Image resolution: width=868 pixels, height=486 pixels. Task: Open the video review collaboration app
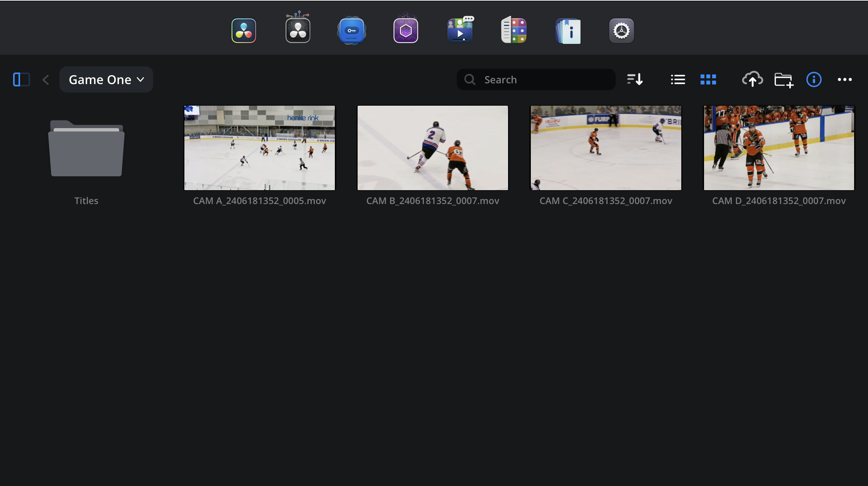pyautogui.click(x=459, y=30)
